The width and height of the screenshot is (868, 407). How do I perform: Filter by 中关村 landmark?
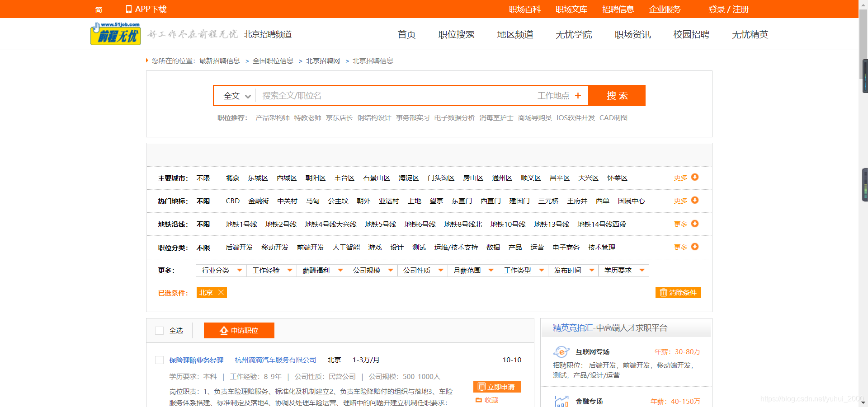(287, 201)
